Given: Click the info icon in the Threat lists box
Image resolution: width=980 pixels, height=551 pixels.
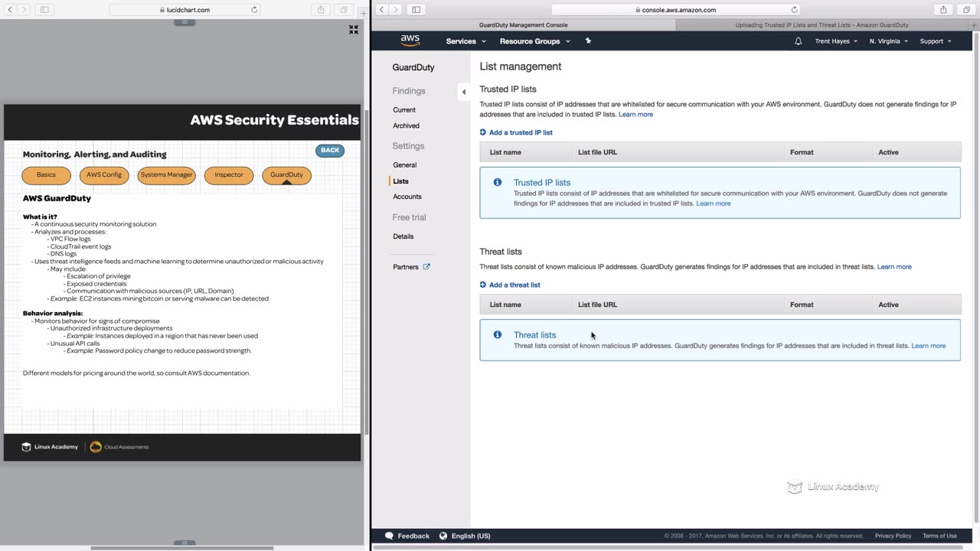Looking at the screenshot, I should pos(498,334).
